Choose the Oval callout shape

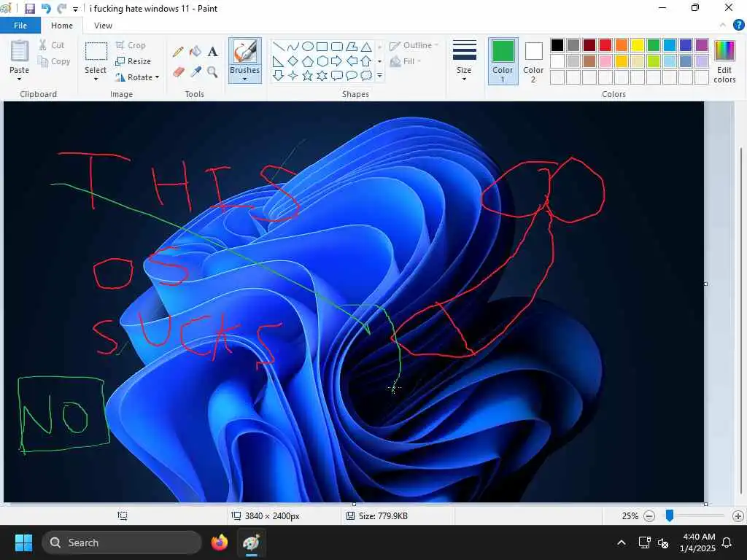[x=352, y=75]
